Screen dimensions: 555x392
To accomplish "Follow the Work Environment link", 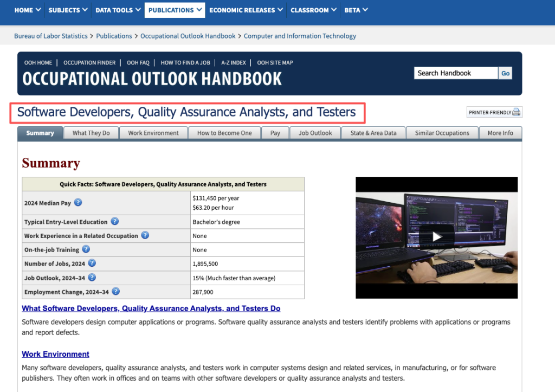I will [x=55, y=354].
